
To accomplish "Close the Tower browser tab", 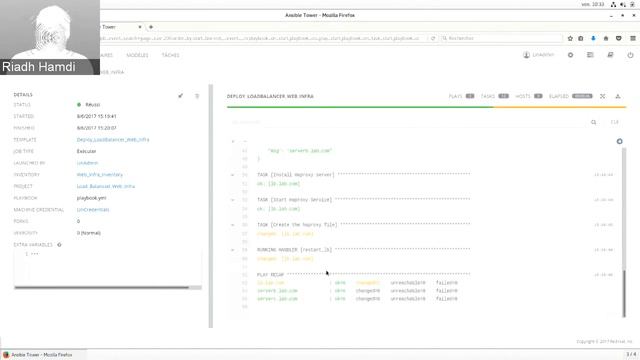I will 140,27.
